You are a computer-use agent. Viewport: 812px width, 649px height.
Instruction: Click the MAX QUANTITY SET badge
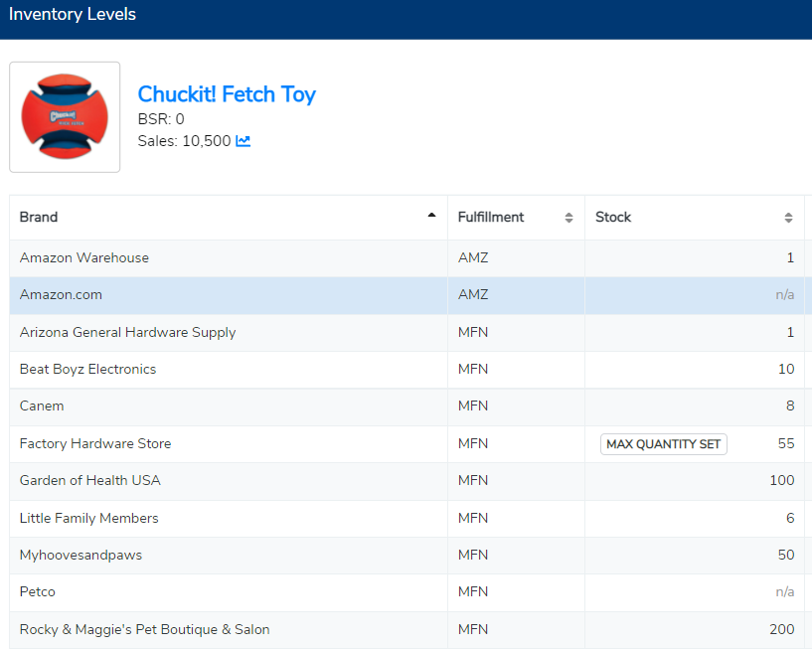663,444
